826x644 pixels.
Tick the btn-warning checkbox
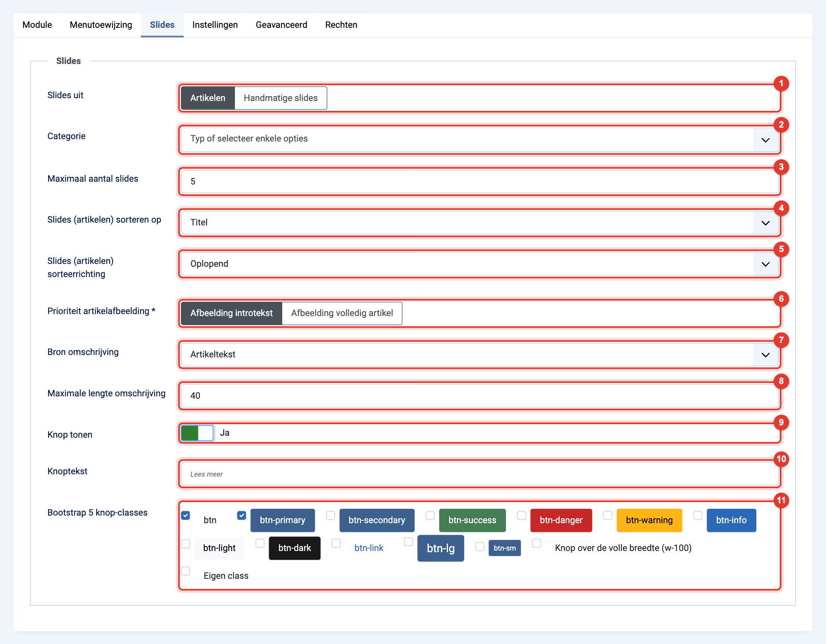608,516
